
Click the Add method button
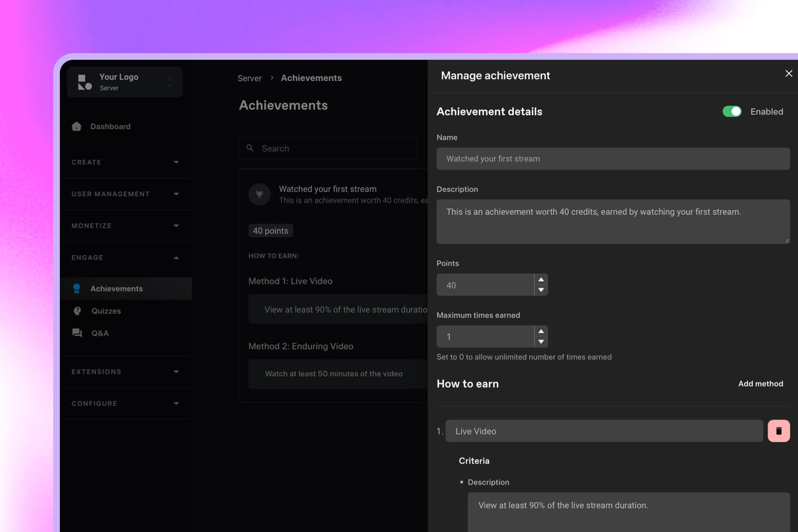[x=760, y=384]
